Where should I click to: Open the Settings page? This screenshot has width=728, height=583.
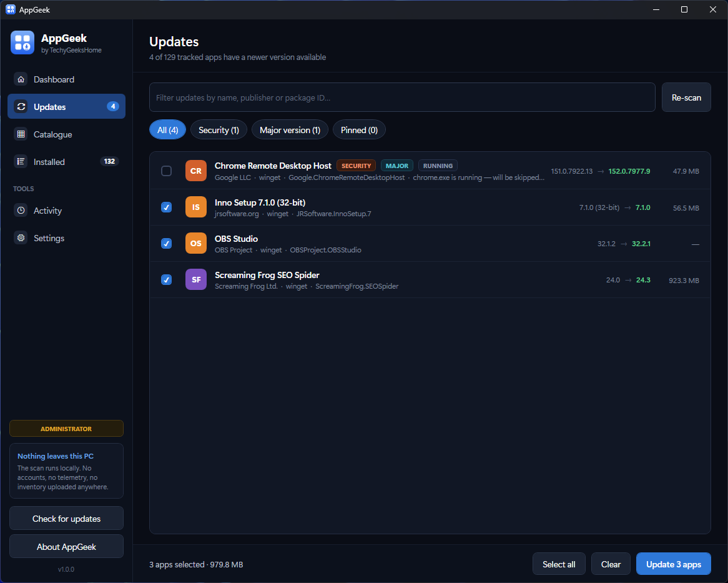tap(66, 238)
